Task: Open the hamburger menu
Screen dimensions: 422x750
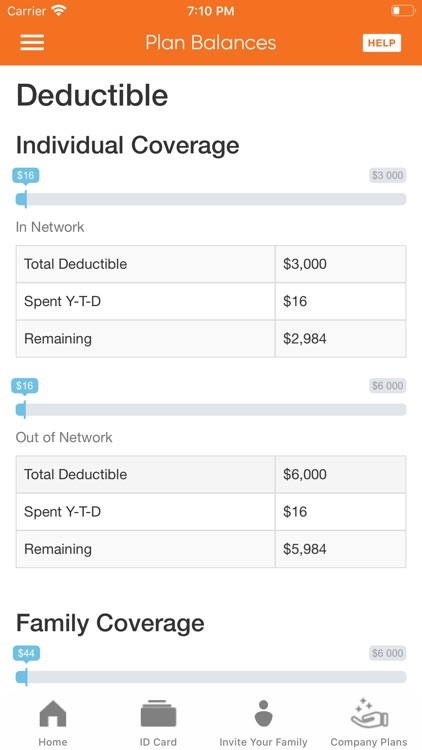Action: [x=32, y=43]
